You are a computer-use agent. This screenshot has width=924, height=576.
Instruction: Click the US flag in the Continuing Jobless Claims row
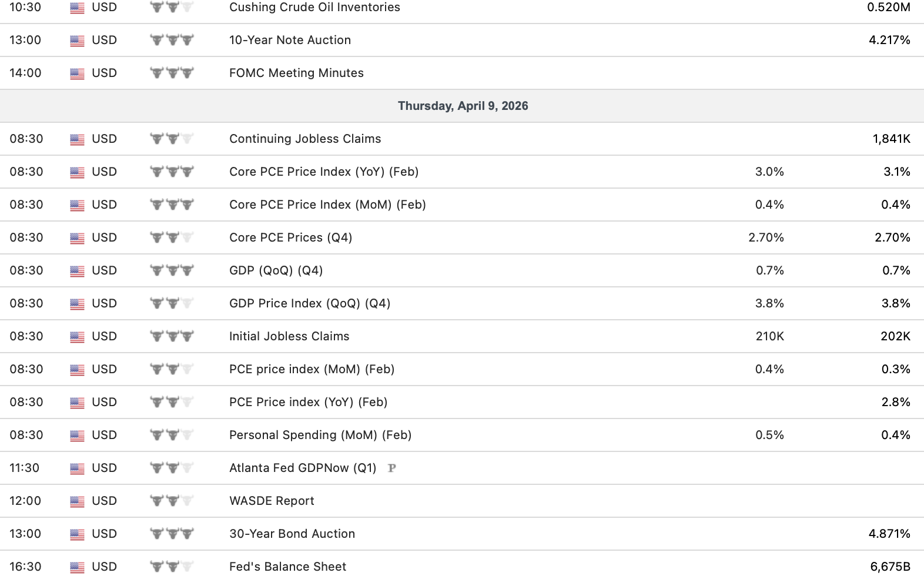click(77, 139)
